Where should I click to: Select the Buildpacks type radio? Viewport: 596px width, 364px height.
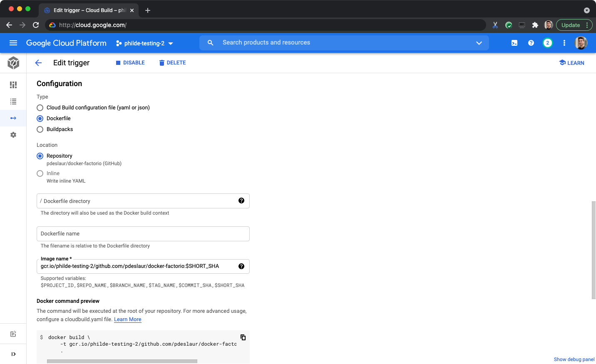click(40, 129)
